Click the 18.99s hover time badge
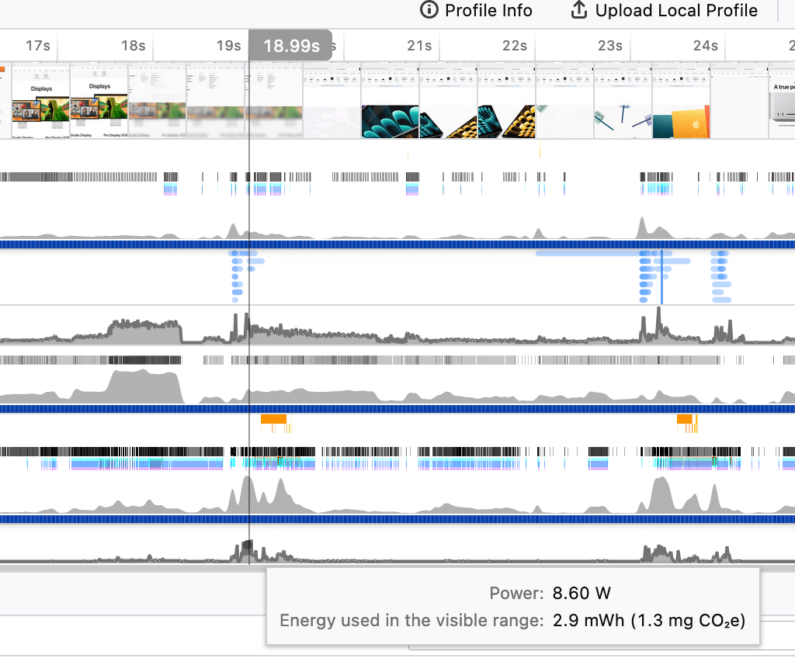The width and height of the screenshot is (795, 672). click(291, 46)
